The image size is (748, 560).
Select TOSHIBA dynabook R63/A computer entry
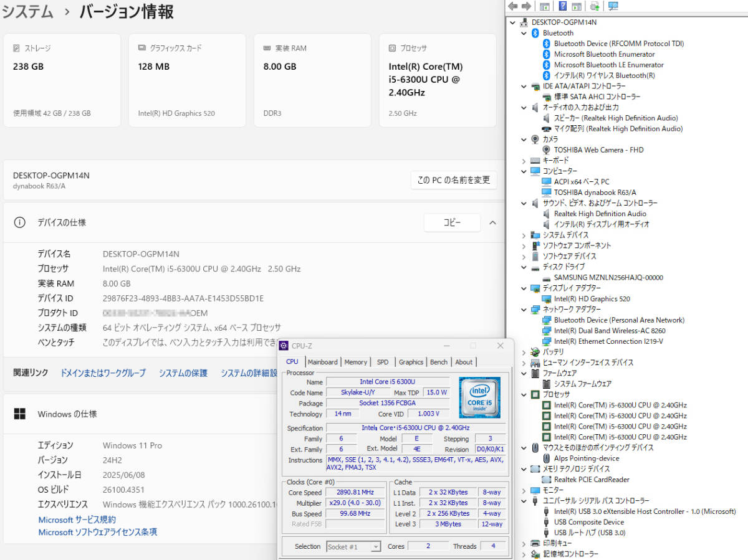(595, 192)
